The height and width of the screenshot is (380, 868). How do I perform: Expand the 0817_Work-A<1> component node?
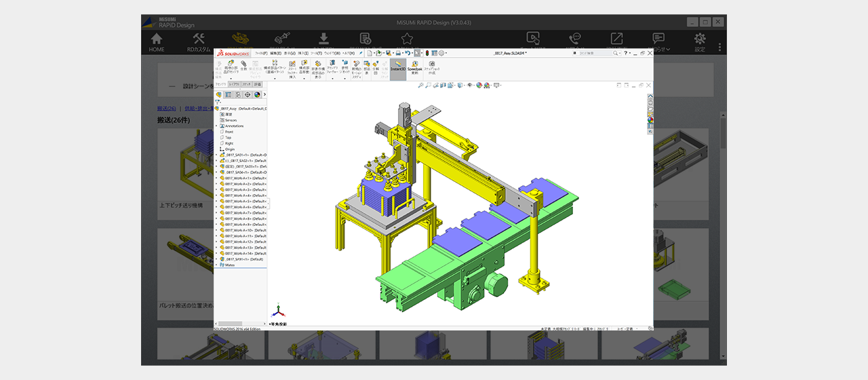[216, 178]
